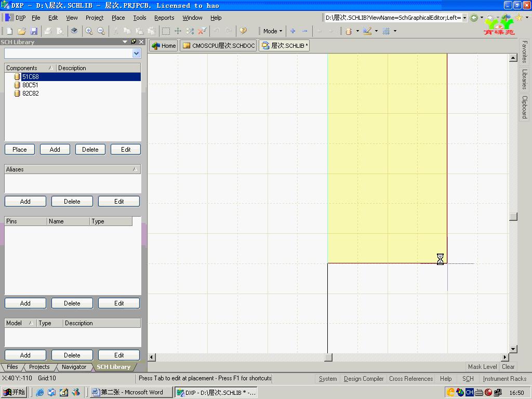Click the copy icon in toolbar
The height and width of the screenshot is (399, 532).
click(127, 31)
